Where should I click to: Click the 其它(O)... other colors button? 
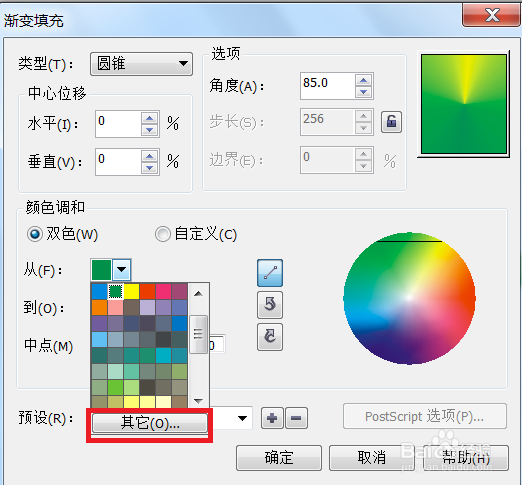[150, 423]
